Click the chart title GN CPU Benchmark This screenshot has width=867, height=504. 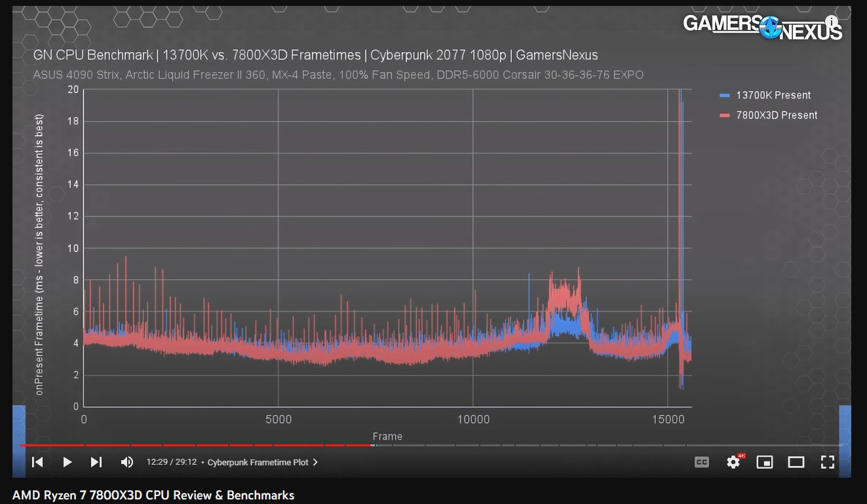[315, 55]
